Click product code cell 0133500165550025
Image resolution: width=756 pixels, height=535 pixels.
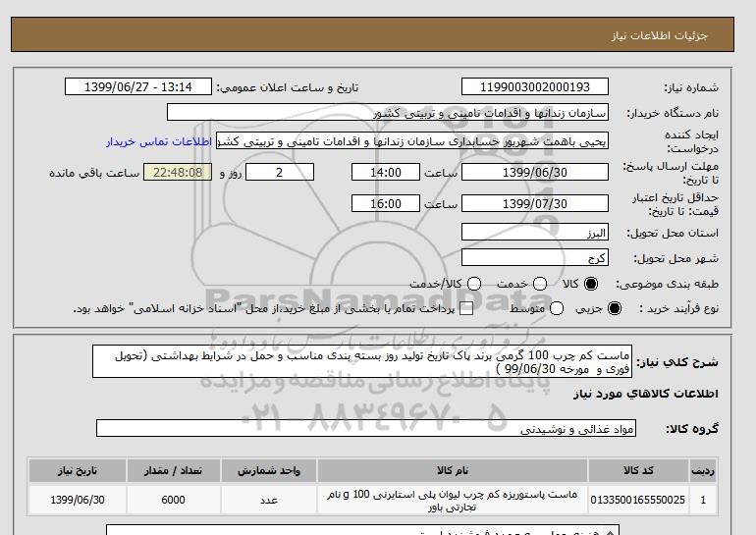coord(638,501)
